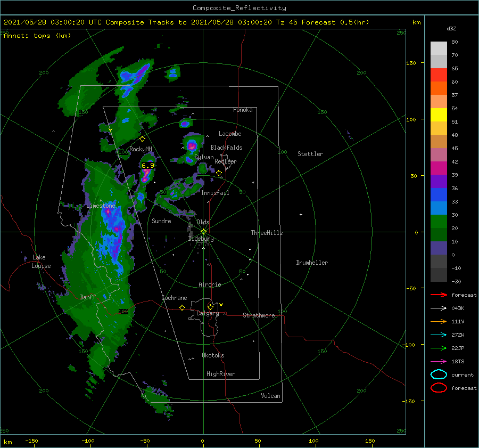479x448 pixels.
Task: Select the Didsbury city label
Action: pos(201,239)
